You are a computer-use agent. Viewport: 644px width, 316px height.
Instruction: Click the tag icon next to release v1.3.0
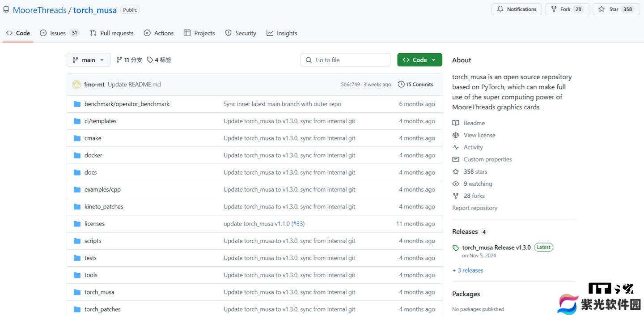click(456, 248)
